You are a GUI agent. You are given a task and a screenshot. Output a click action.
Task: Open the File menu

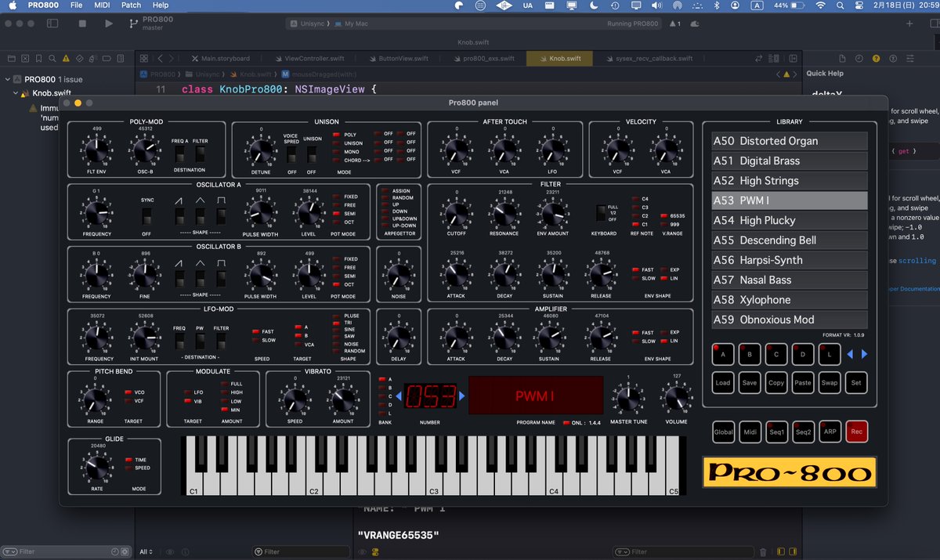tap(76, 5)
